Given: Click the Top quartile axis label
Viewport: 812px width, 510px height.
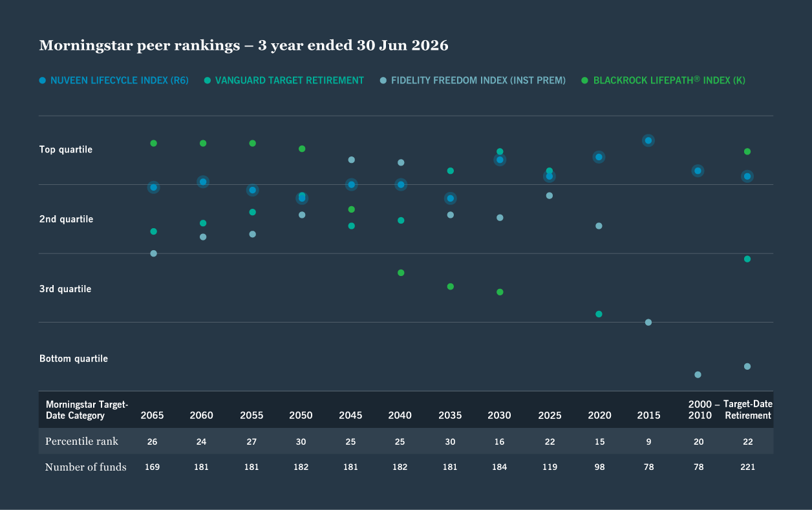Looking at the screenshot, I should (66, 150).
